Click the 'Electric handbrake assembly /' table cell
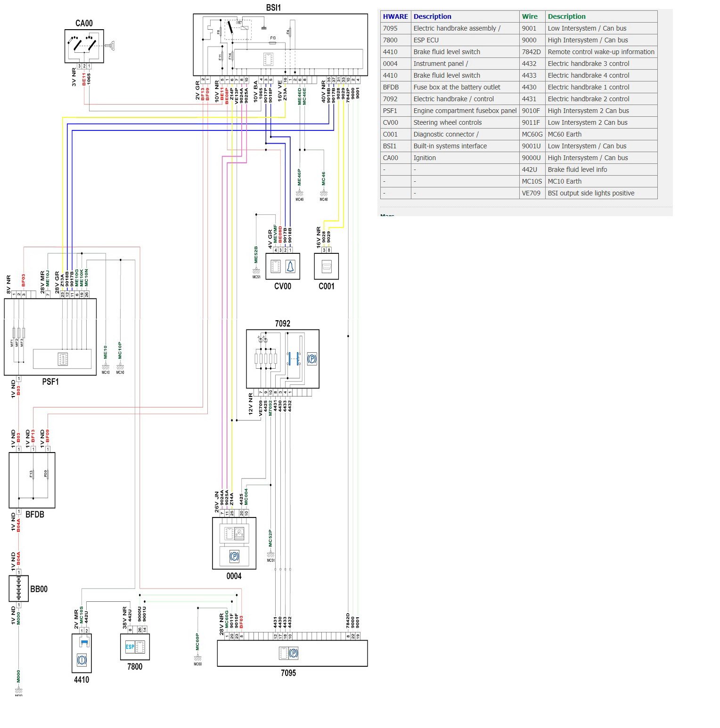The width and height of the screenshot is (720, 728). pos(465,28)
